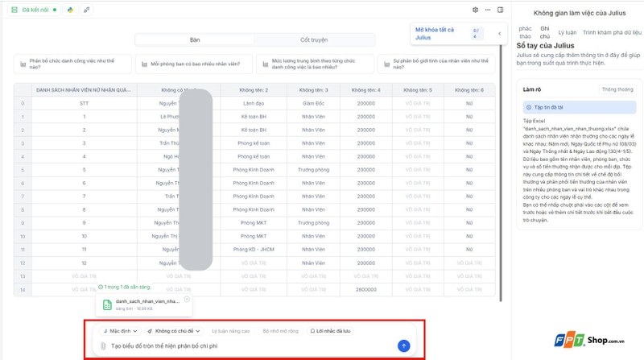Collapse the 'Mở khóa tất cả Julius' banner arrow

(x=499, y=34)
